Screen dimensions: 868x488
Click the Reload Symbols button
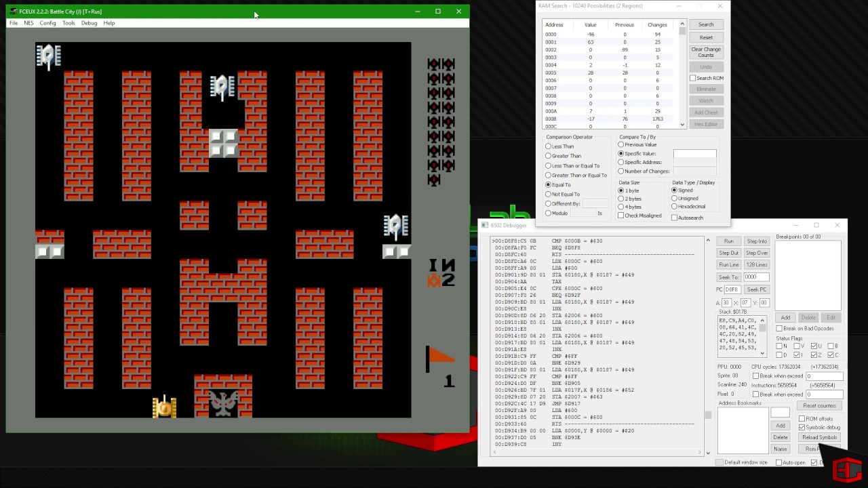(x=819, y=437)
